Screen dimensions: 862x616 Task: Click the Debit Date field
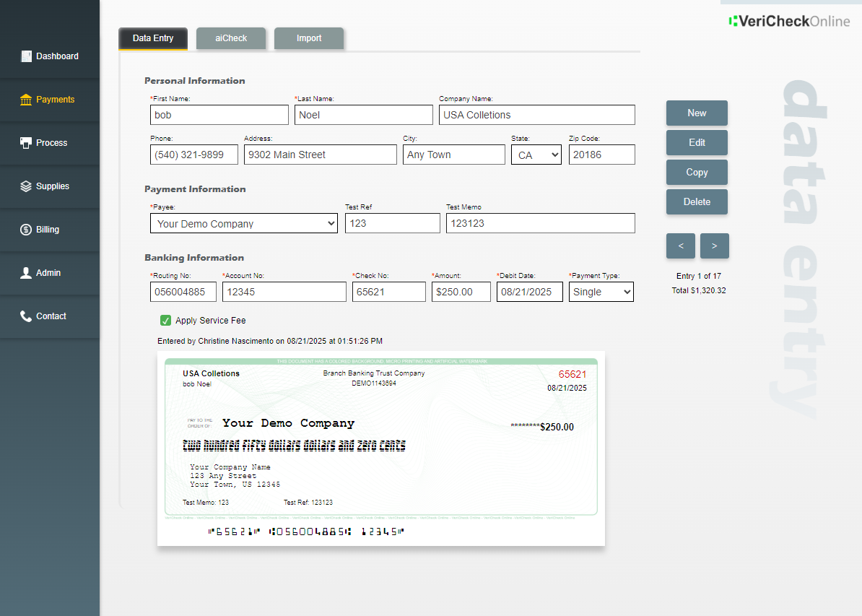click(529, 292)
